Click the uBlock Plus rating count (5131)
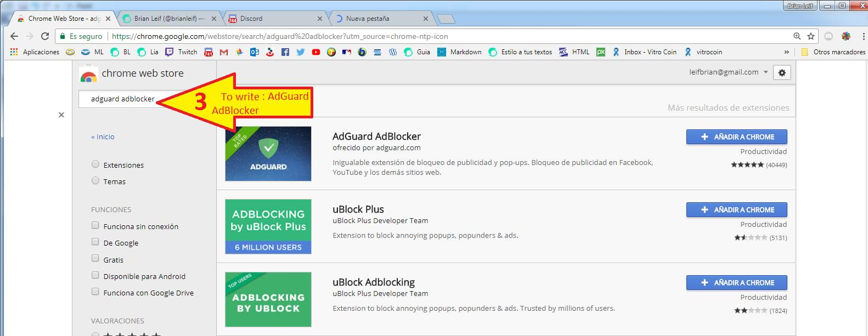868x336 pixels. coord(778,238)
